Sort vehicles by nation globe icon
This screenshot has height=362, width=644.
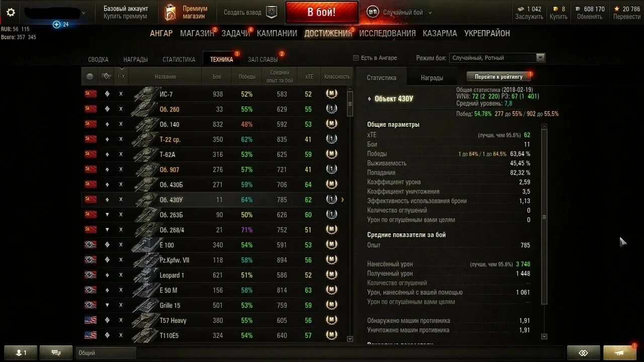pyautogui.click(x=90, y=76)
